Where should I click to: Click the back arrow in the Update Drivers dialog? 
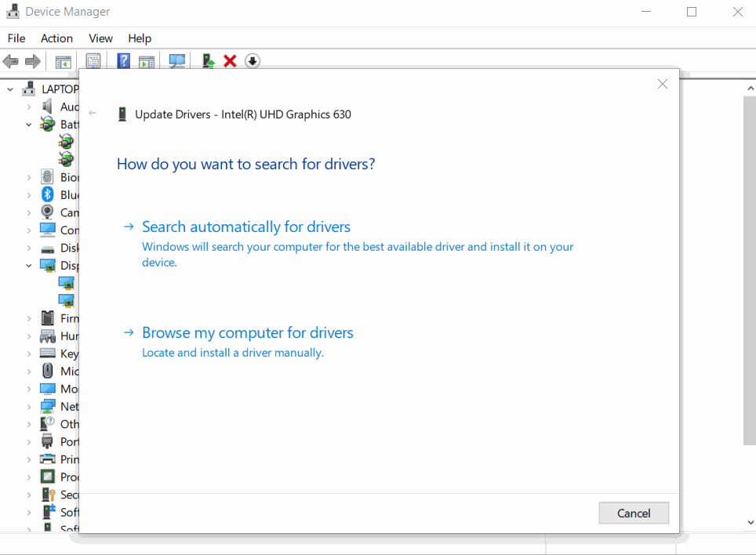(x=94, y=113)
